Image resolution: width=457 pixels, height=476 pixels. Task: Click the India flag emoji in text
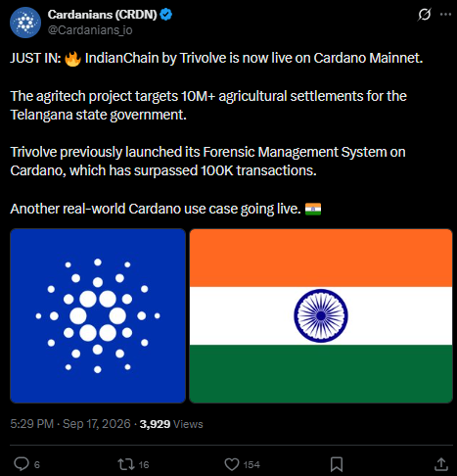[313, 209]
